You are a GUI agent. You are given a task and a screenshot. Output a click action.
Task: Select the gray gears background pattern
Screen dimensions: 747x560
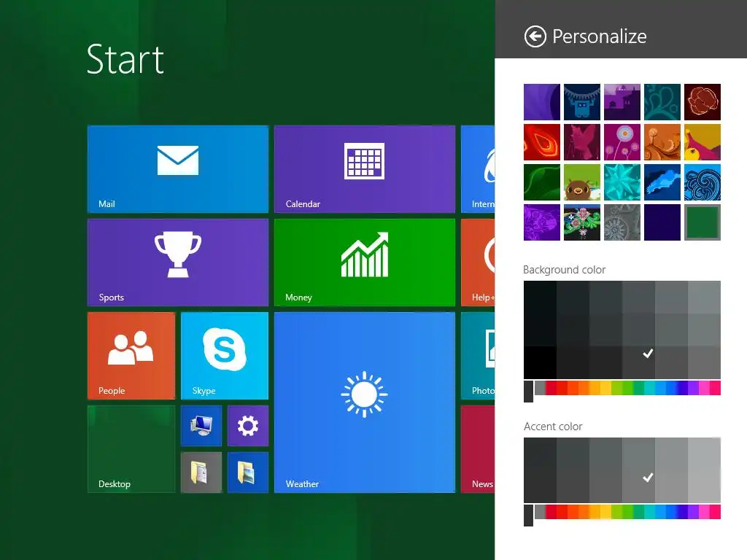tap(622, 222)
